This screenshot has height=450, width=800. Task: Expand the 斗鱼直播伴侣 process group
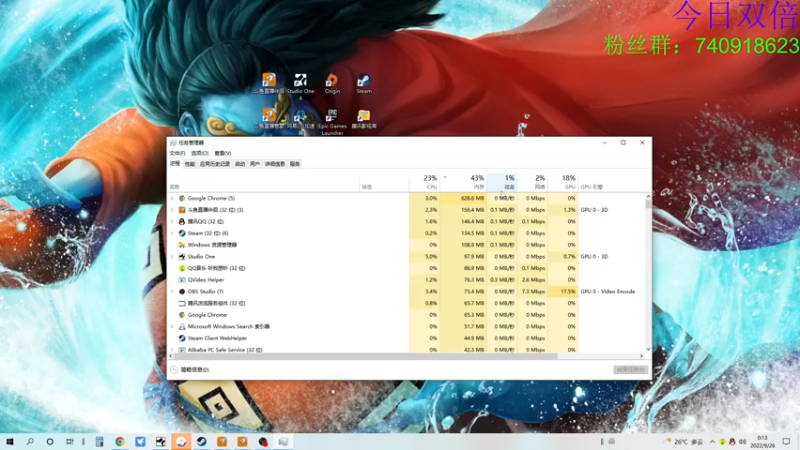point(172,210)
